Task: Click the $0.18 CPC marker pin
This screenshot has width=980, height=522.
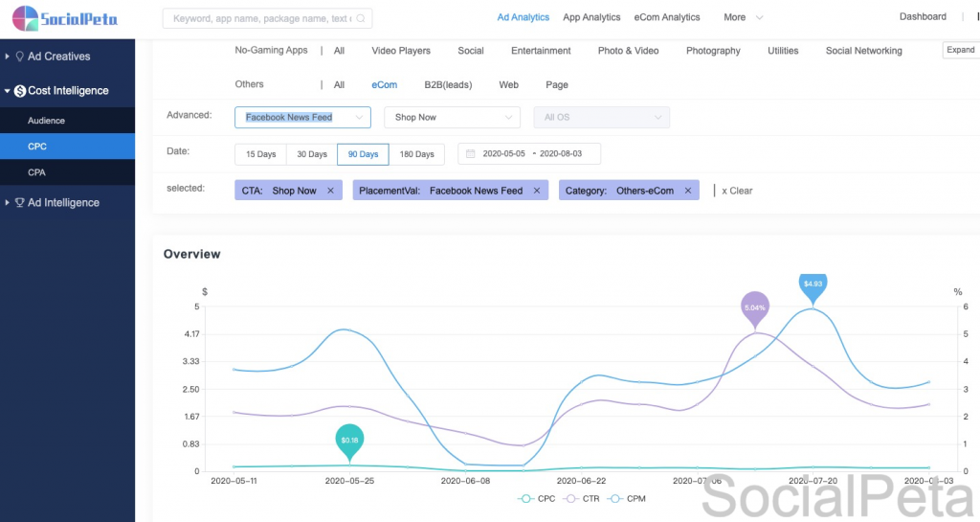Action: point(349,442)
